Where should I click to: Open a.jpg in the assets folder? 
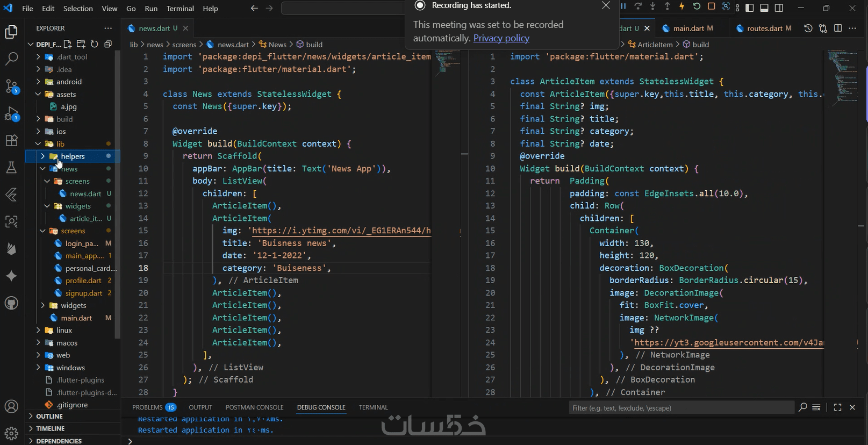pyautogui.click(x=68, y=107)
